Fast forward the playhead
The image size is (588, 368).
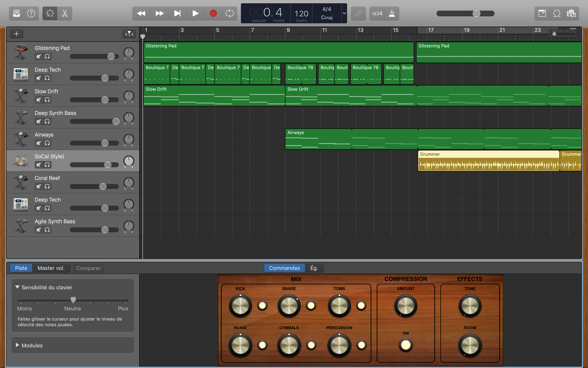tap(159, 13)
